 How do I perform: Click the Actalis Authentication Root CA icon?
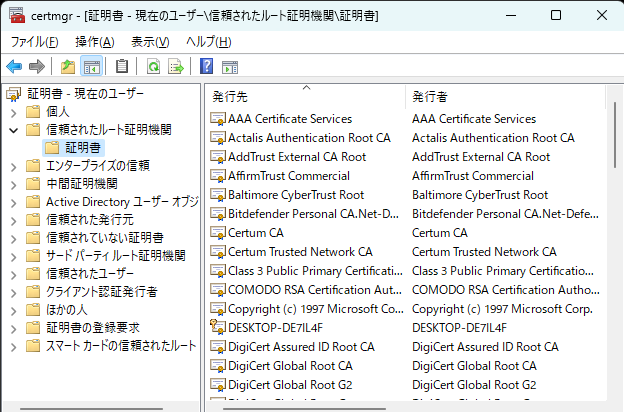(x=218, y=138)
